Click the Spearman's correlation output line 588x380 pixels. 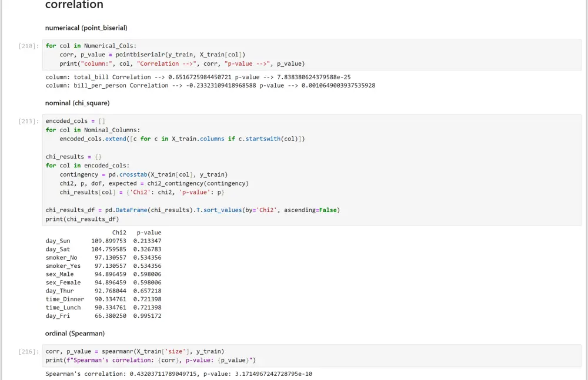pyautogui.click(x=179, y=374)
